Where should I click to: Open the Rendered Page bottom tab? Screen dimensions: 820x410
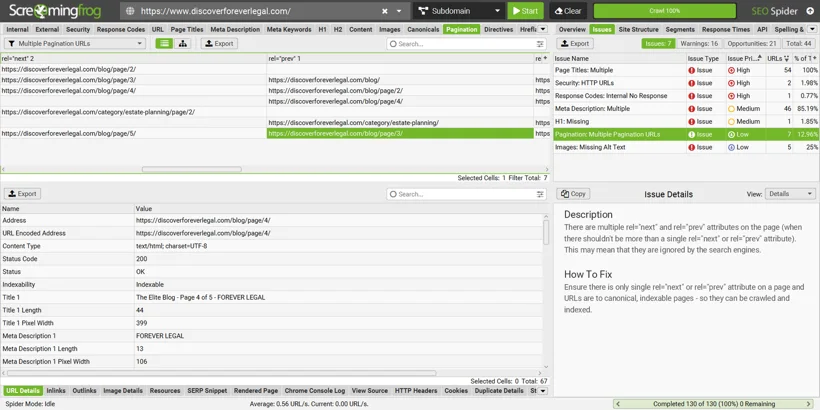tap(256, 391)
